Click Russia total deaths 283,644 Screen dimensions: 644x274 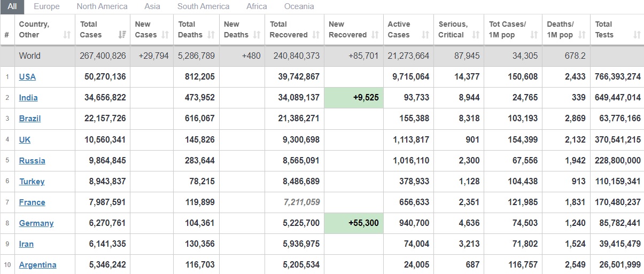coord(200,160)
